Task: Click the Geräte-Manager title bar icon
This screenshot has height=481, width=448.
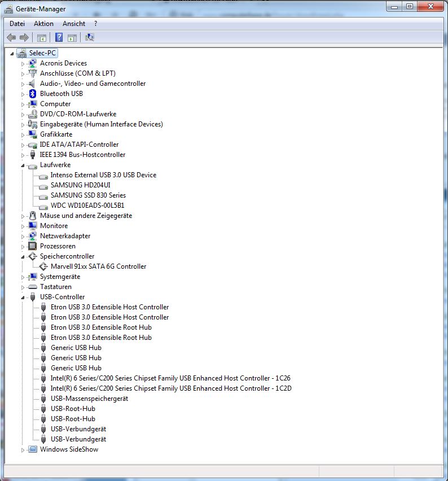Action: coord(8,9)
